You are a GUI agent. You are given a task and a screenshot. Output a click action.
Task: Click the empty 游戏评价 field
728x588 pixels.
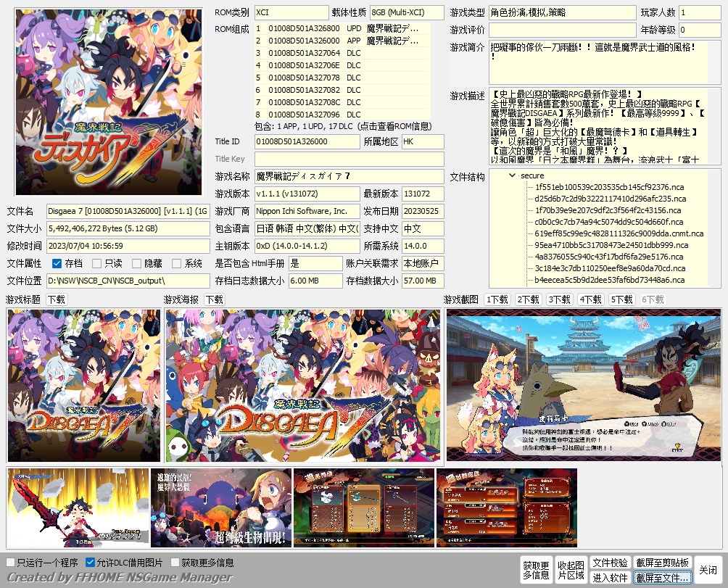(562, 30)
